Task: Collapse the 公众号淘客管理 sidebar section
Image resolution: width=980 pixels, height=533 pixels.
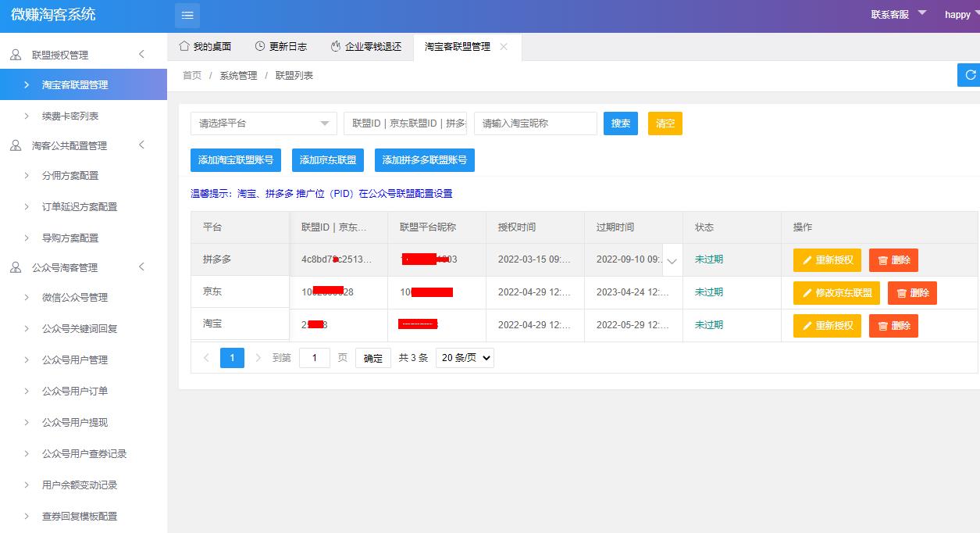Action: tap(141, 267)
